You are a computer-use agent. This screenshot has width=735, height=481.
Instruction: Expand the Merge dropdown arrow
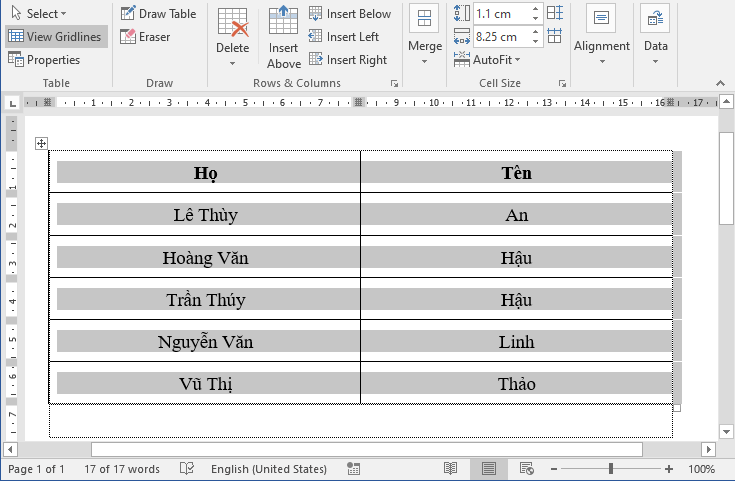coord(425,61)
